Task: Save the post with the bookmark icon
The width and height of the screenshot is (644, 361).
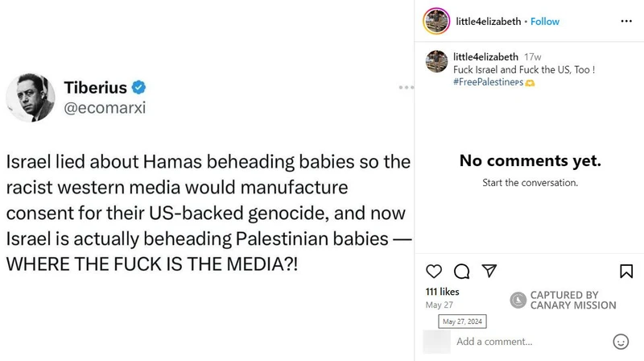Action: point(625,271)
